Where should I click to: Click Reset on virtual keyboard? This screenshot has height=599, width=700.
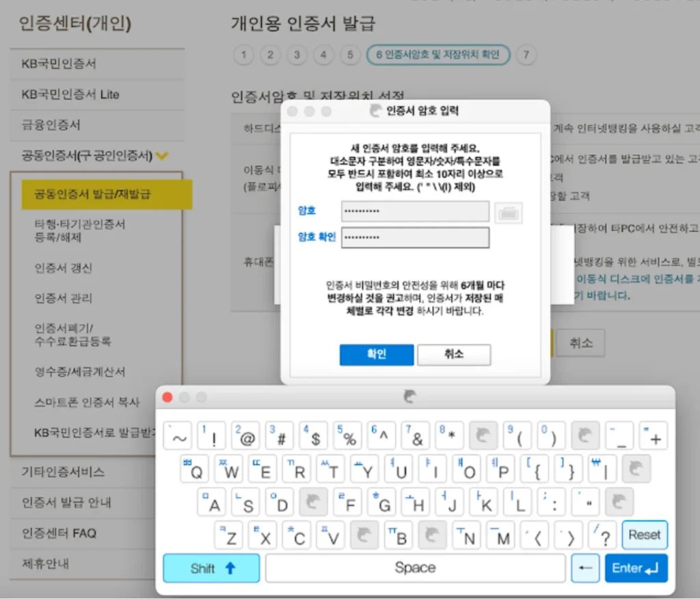(x=645, y=535)
